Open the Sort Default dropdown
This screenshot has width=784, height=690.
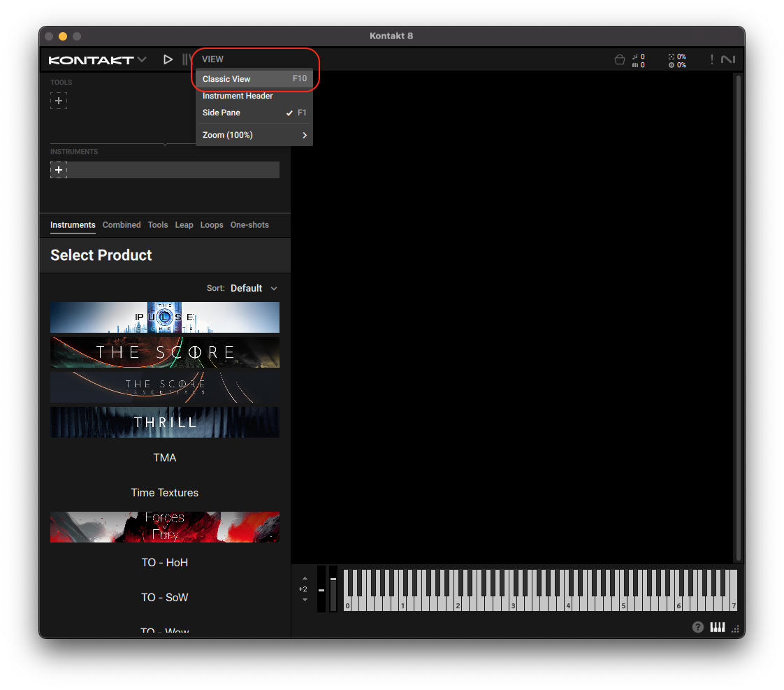tap(253, 288)
